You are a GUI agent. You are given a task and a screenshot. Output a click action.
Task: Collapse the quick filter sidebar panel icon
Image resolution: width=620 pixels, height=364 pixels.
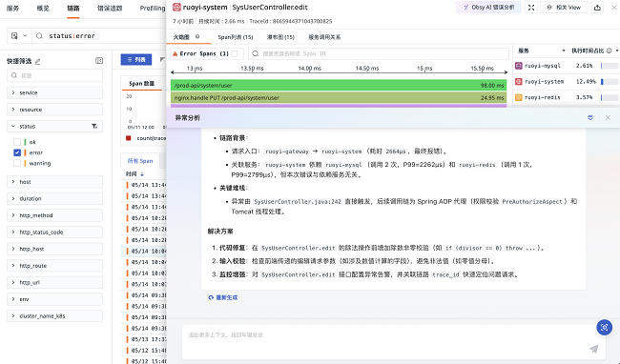click(x=99, y=60)
